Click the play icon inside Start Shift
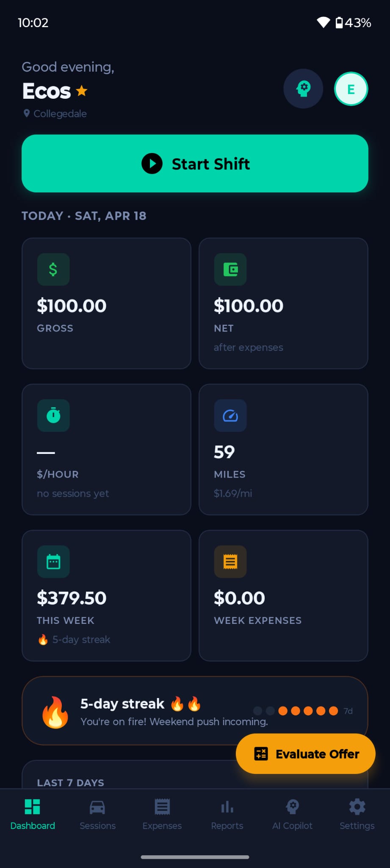This screenshot has height=868, width=390. tap(152, 164)
